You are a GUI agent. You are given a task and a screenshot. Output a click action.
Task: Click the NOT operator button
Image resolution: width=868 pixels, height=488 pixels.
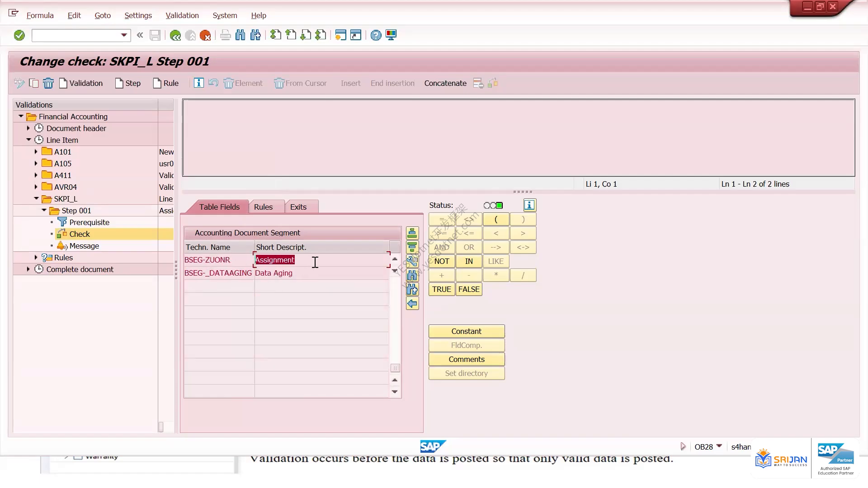pyautogui.click(x=442, y=261)
